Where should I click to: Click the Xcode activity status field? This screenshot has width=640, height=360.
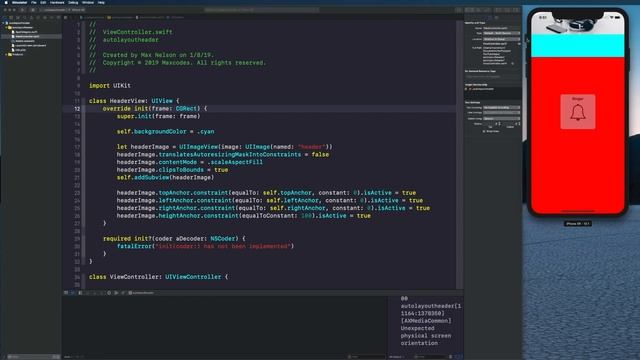261,10
